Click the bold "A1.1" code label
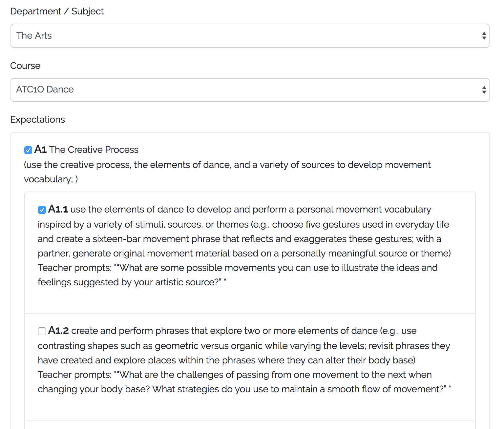Image resolution: width=504 pixels, height=429 pixels. click(x=58, y=209)
